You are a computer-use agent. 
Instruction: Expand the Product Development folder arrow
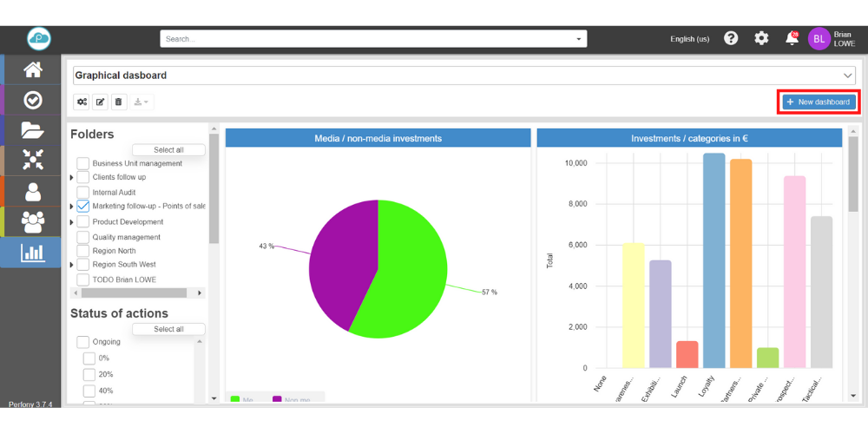[71, 221]
